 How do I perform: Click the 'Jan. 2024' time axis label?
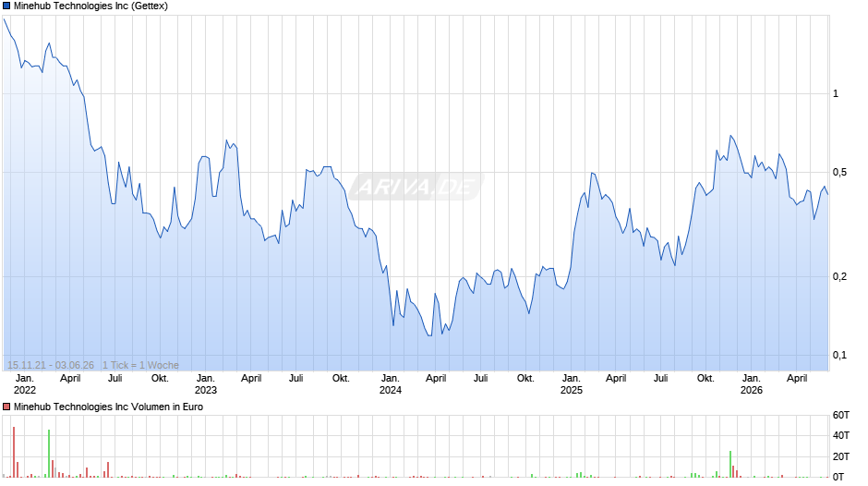coord(391,384)
